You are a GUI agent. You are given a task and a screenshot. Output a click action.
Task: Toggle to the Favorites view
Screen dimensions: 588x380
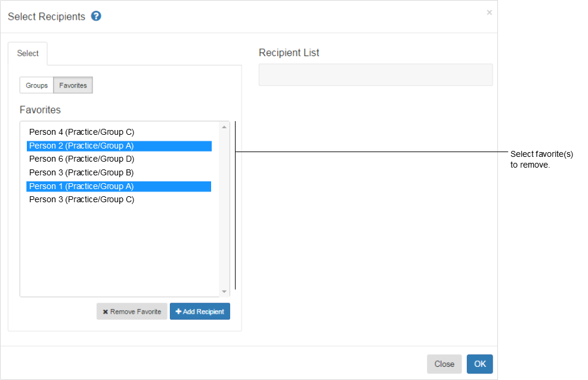point(73,85)
